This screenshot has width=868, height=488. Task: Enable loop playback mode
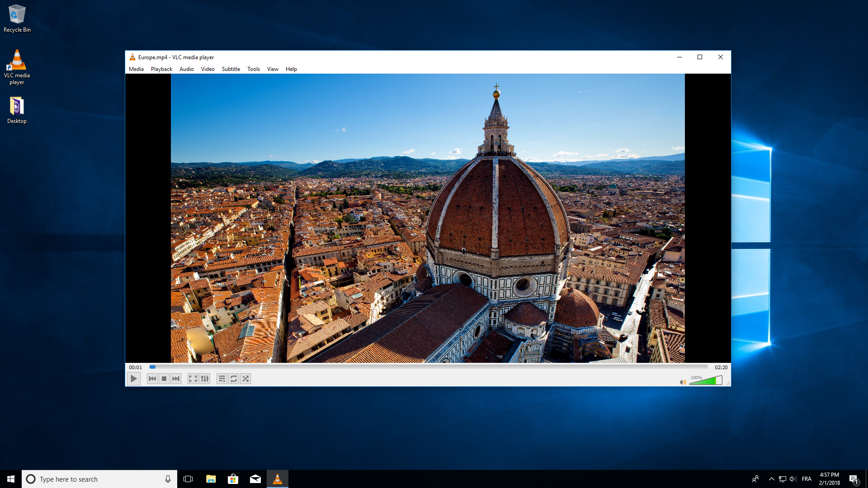click(234, 379)
